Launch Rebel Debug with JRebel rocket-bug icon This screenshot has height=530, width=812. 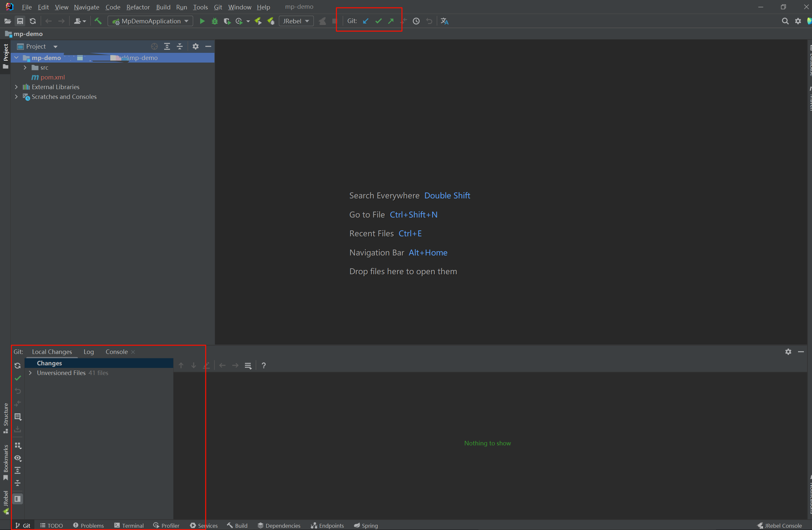coord(271,21)
